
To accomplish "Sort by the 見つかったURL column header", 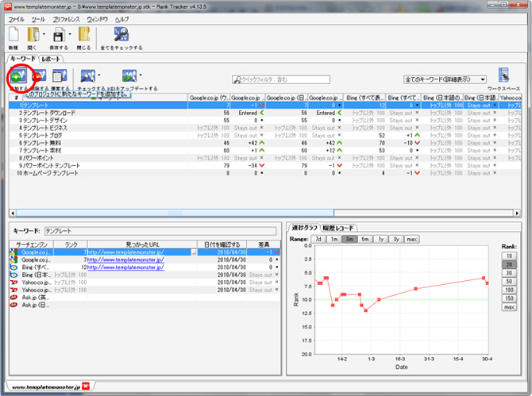I will coord(142,244).
